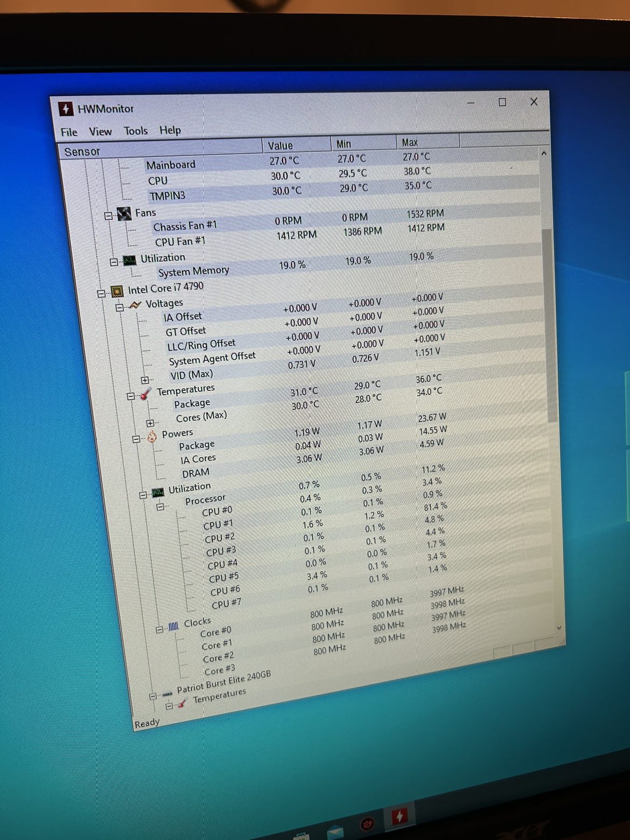Collapse the Utilization node containing System Memory
Image resolution: width=630 pixels, height=840 pixels.
114,262
